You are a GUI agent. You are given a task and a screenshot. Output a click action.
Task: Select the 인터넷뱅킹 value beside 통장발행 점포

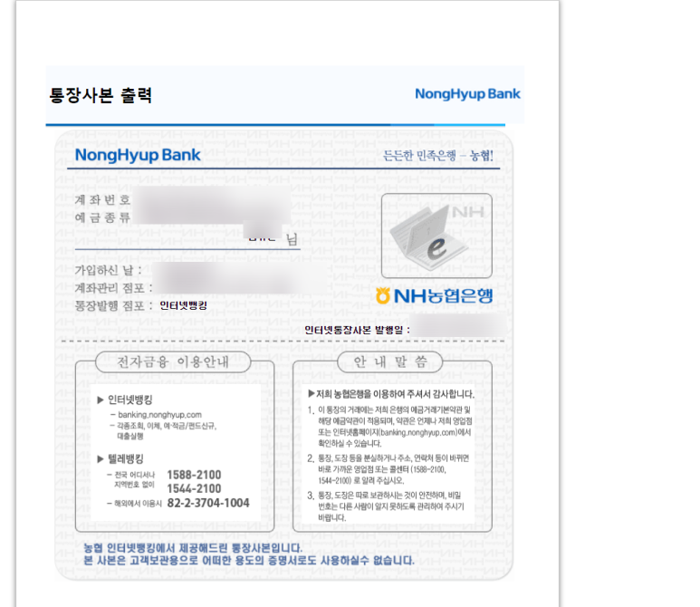click(x=183, y=305)
